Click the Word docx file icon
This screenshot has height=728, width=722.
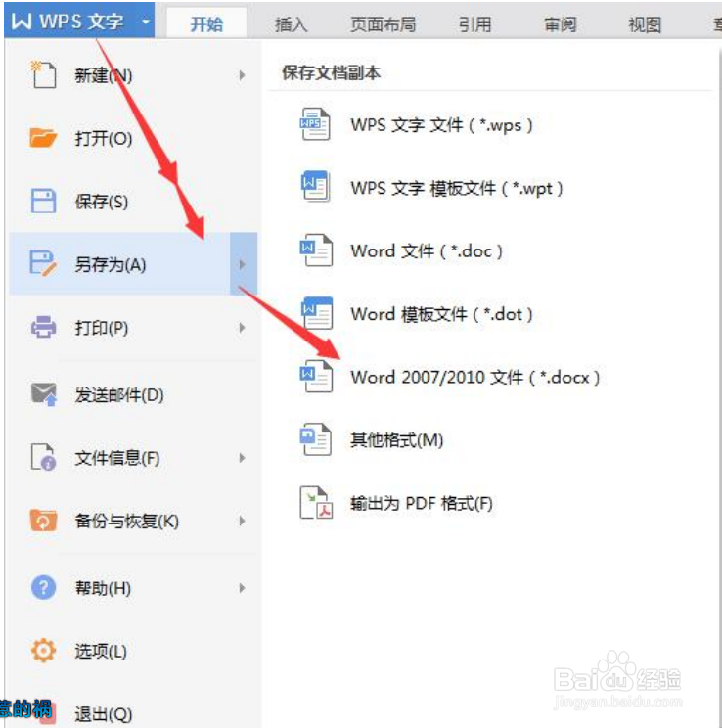[317, 376]
